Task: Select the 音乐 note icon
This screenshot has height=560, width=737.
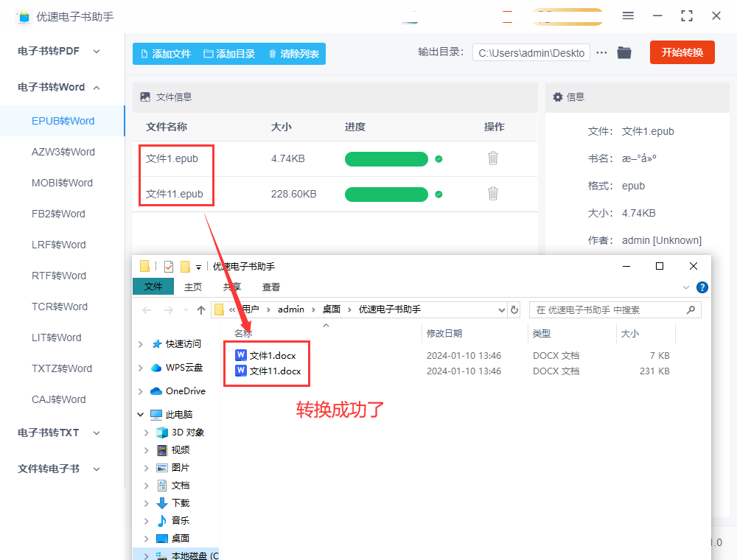Action: pyautogui.click(x=162, y=520)
